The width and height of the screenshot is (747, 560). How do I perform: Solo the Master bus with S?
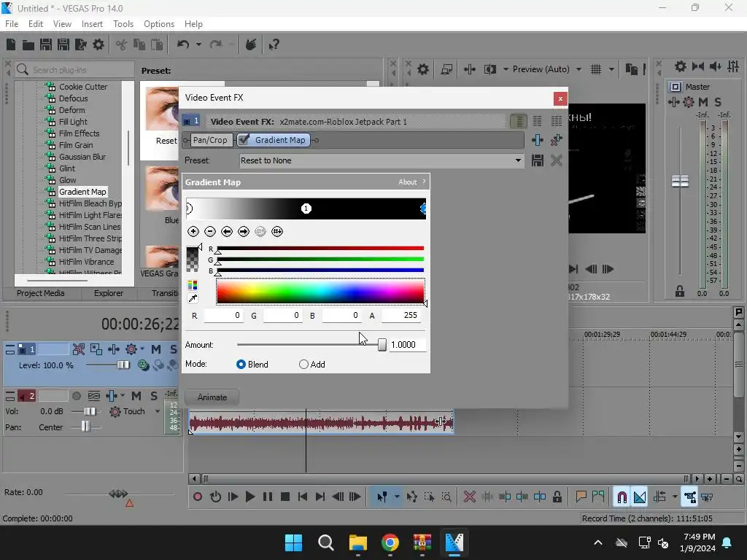click(718, 102)
